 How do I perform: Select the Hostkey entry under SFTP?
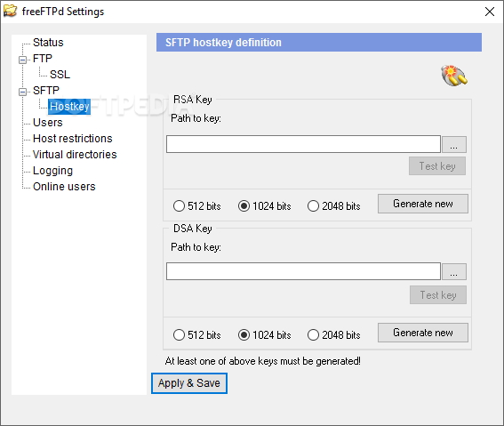coord(69,107)
